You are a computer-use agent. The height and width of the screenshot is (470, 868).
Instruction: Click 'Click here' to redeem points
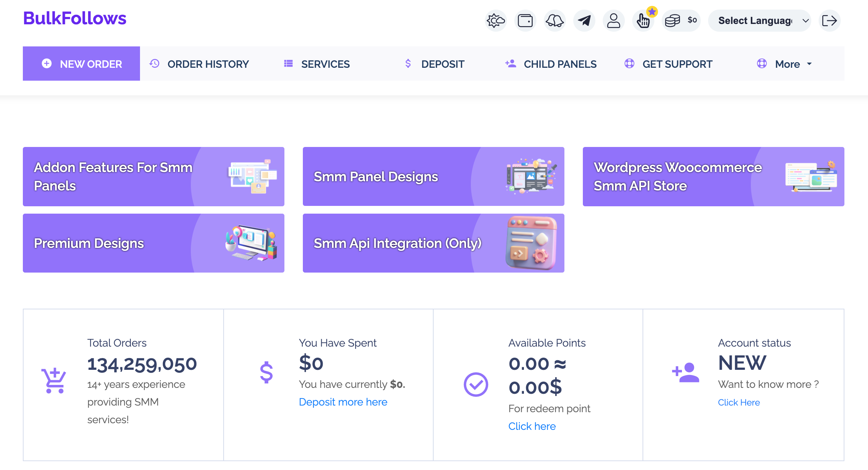[532, 426]
